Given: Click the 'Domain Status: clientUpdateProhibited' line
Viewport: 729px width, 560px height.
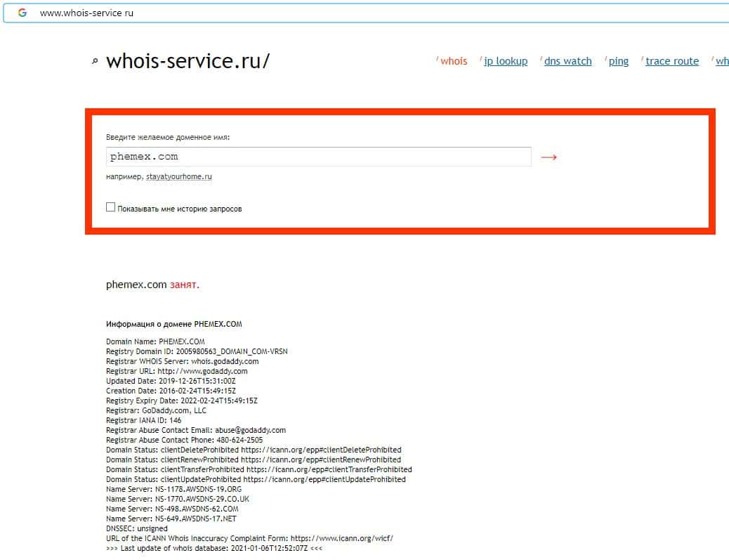Looking at the screenshot, I should point(256,479).
